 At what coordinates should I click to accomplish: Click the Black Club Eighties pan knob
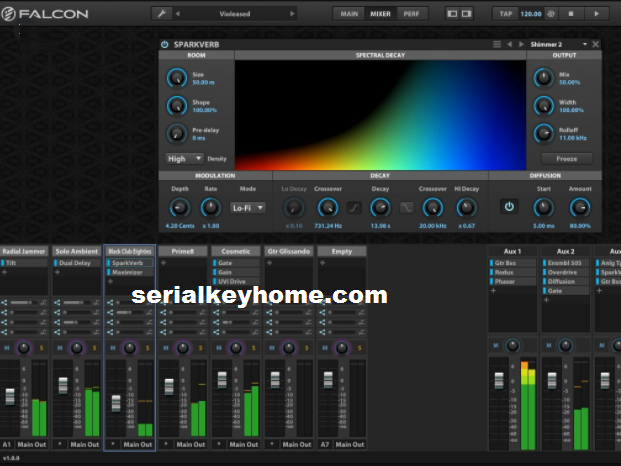click(x=130, y=348)
